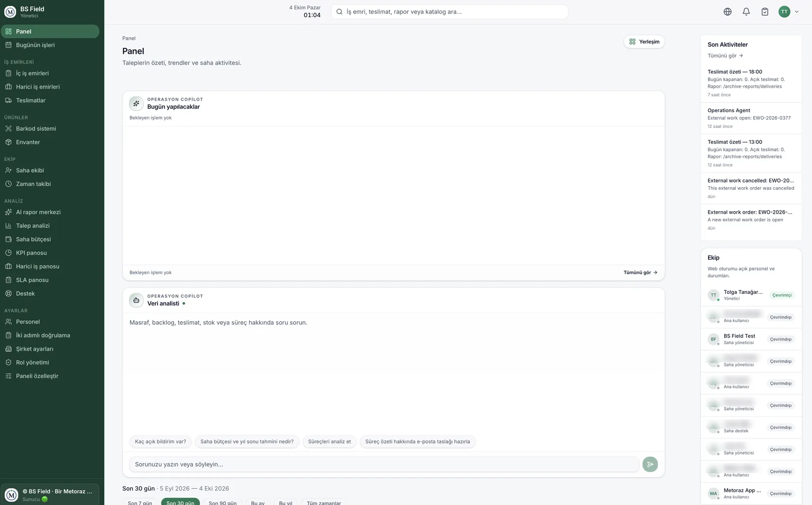
Task: Click the Talep analizi chart icon
Action: (x=8, y=225)
